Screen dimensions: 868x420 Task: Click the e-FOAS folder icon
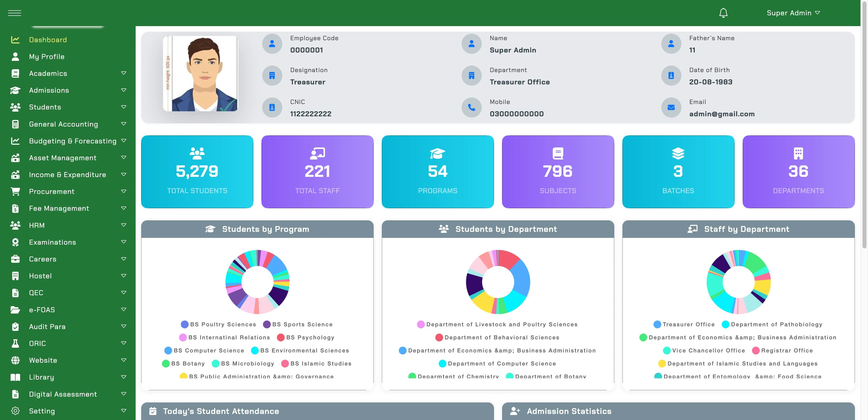[x=15, y=309]
